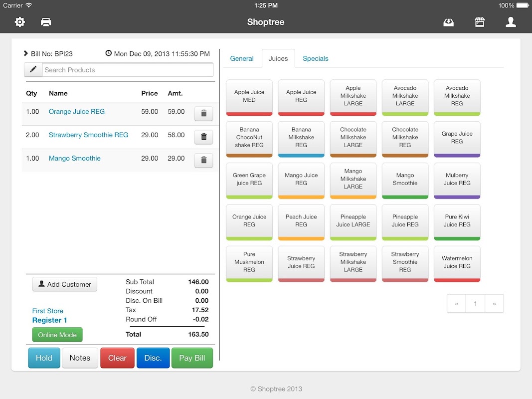Select the Juices tab
This screenshot has height=399, width=532.
pyautogui.click(x=278, y=58)
